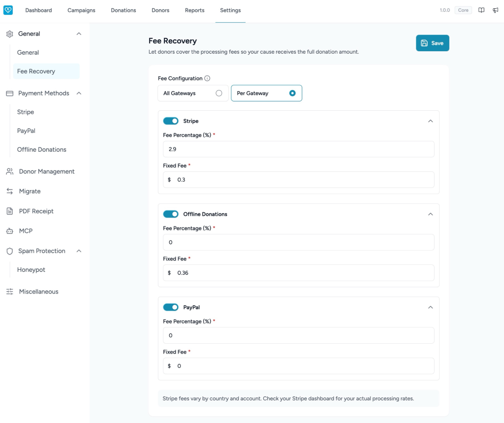The image size is (504, 423).
Task: Edit Offline Donations Fixed Fee field
Action: pyautogui.click(x=299, y=273)
